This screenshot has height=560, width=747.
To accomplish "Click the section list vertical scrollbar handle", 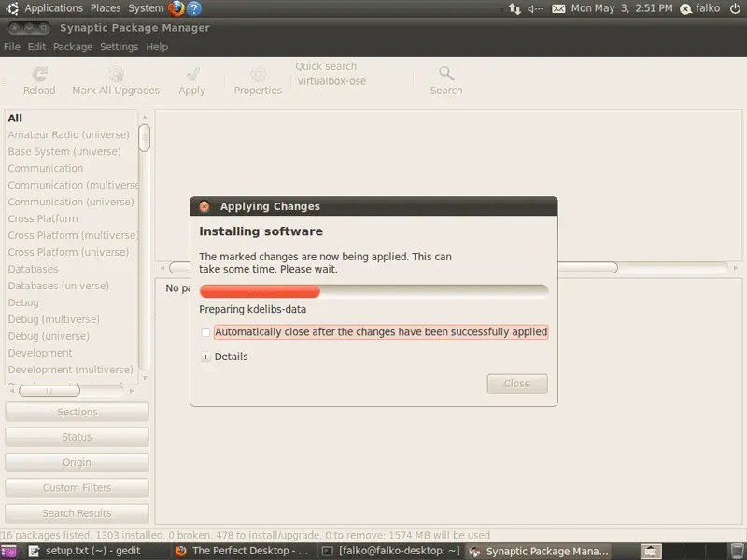I will point(145,137).
